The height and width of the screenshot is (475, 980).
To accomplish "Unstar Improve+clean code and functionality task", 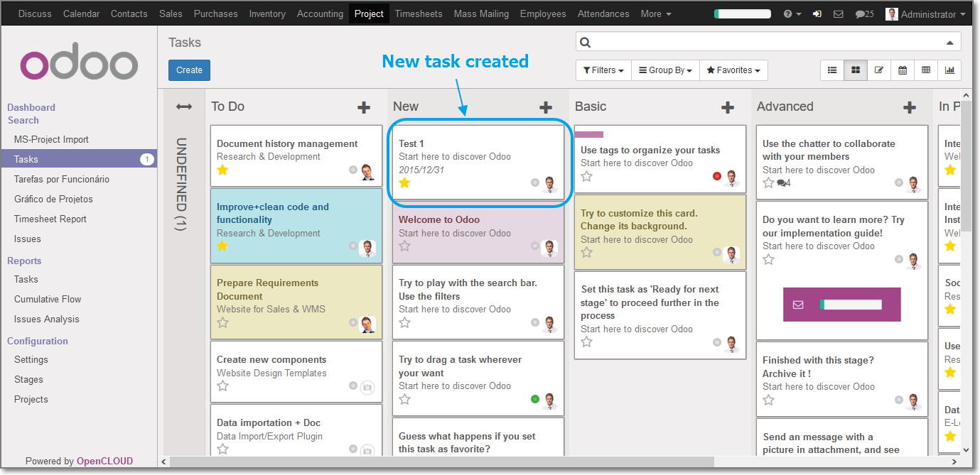I will click(x=222, y=246).
